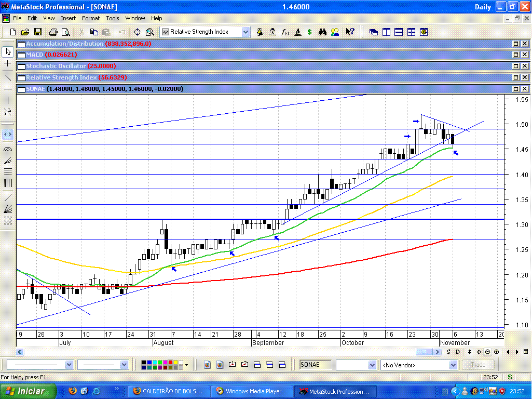The image size is (532, 399).
Task: Click the SONAE security name field
Action: [x=315, y=365]
